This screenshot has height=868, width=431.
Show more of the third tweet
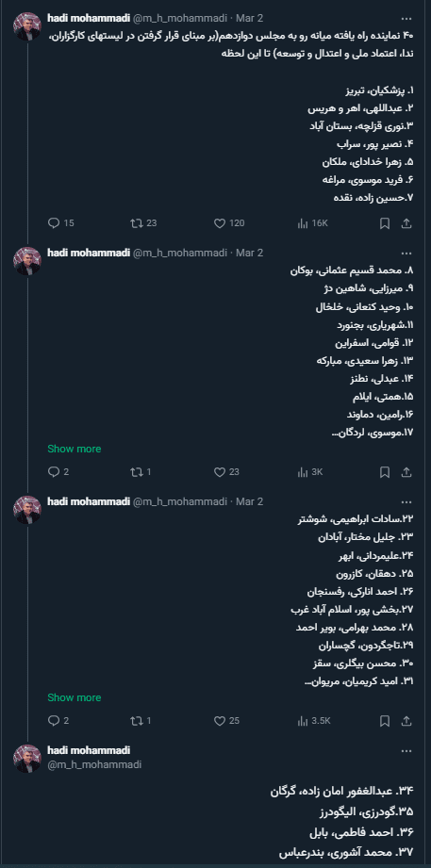[x=75, y=697]
